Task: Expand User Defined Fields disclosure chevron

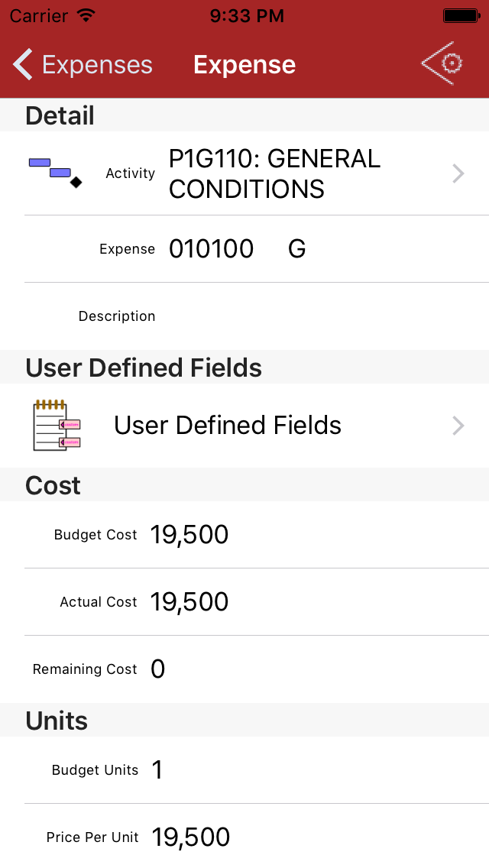Action: (x=458, y=426)
